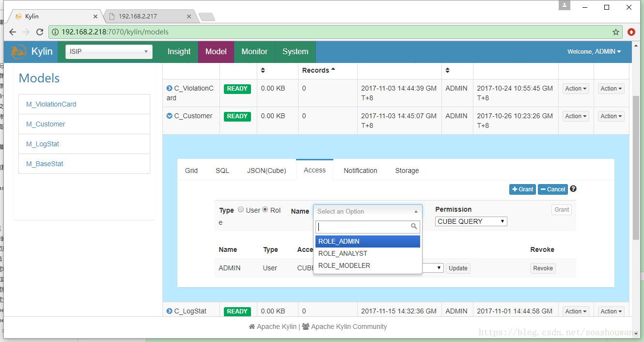Screen dimensions: 644x342
Task: Open the Monitor menu
Action: [254, 52]
